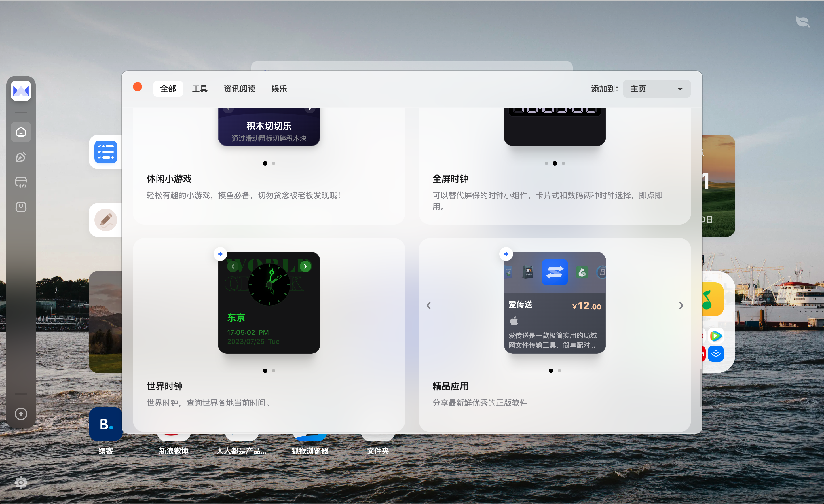This screenshot has height=504, width=824.
Task: Select second page dot under 精品应用
Action: pyautogui.click(x=559, y=371)
